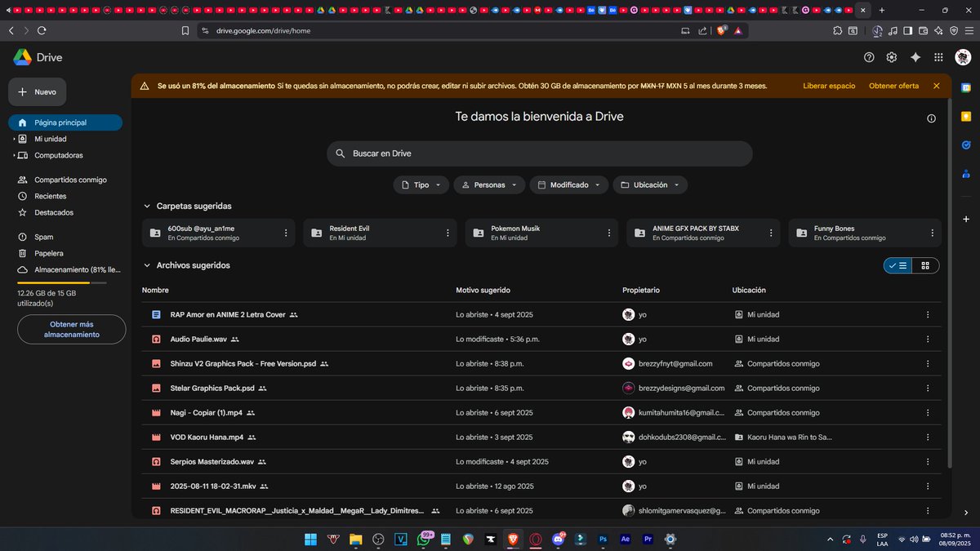Open Premiere Pro from the taskbar

point(648,539)
